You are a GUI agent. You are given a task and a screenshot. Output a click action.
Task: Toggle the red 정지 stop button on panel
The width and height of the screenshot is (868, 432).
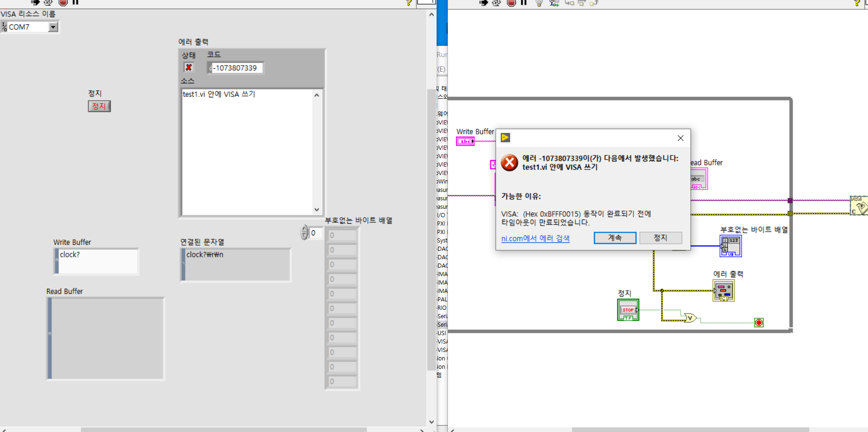tap(99, 106)
